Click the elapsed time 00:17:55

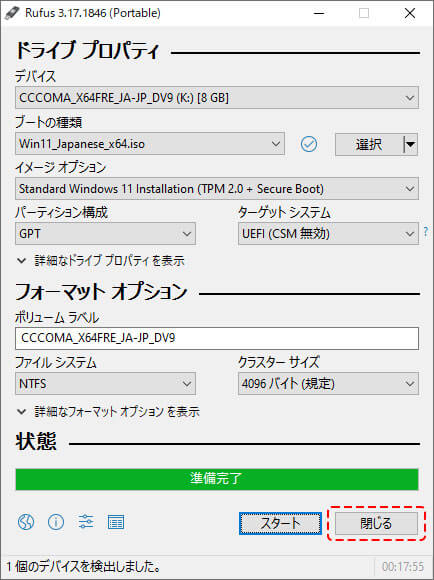point(403,567)
